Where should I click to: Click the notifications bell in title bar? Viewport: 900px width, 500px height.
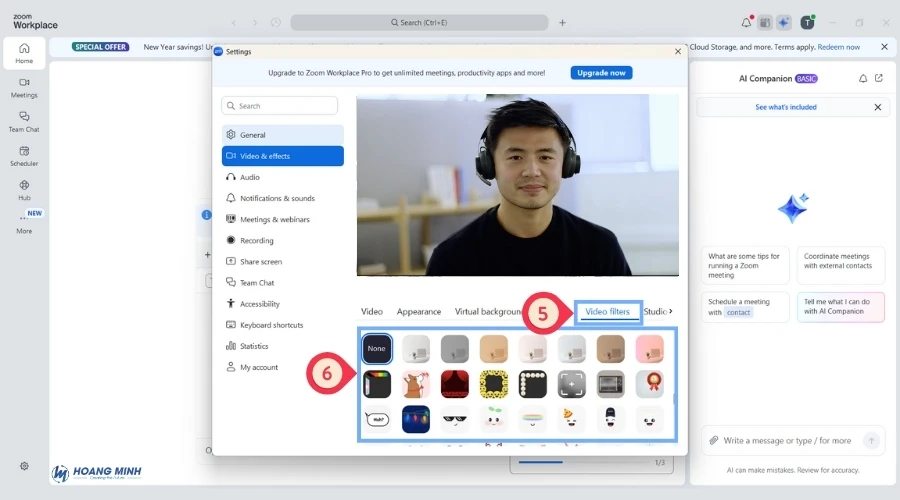(746, 22)
